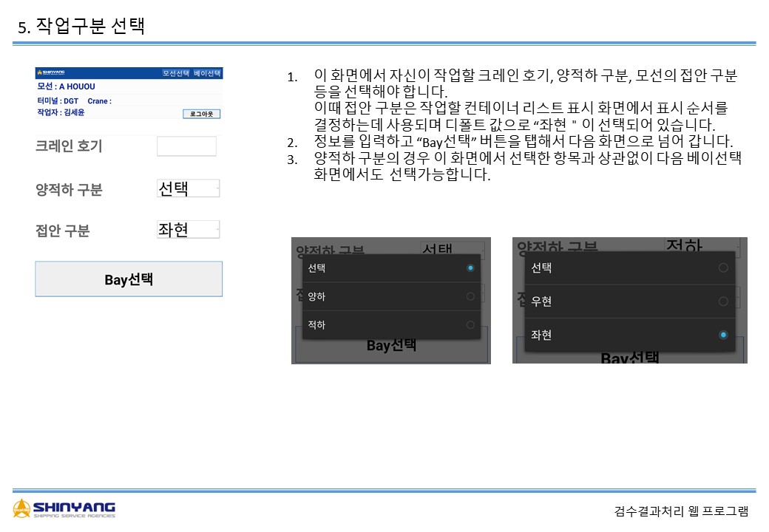Click the 베이선택 tab in app header
This screenshot has height=532, width=769.
[x=207, y=73]
